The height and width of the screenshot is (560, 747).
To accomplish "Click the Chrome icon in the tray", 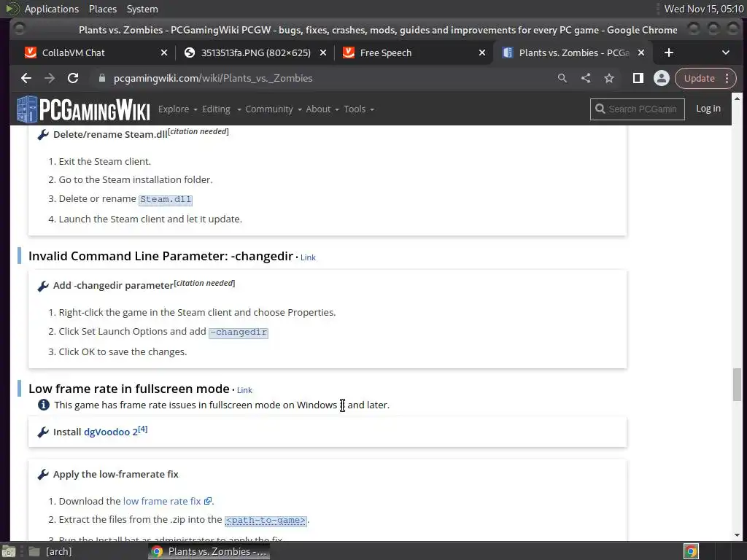I will 692,551.
